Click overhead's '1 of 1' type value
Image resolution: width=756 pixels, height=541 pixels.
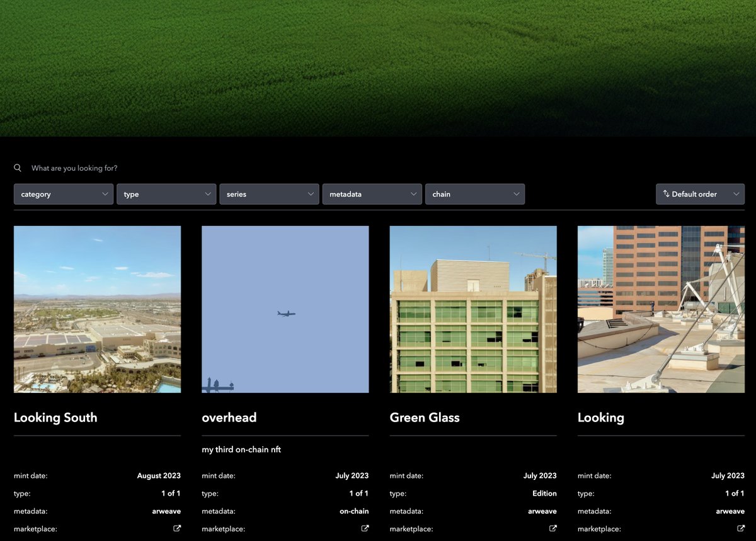[x=359, y=493]
